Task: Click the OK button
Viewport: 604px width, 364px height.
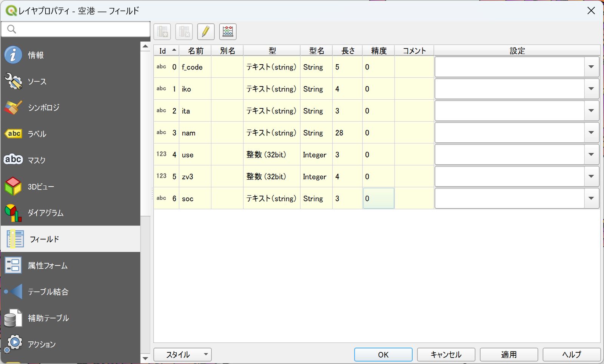Action: coord(383,355)
